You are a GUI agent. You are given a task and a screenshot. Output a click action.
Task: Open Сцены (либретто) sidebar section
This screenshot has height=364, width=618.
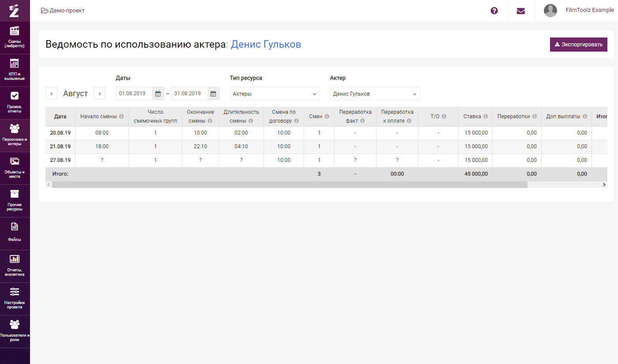(x=15, y=38)
